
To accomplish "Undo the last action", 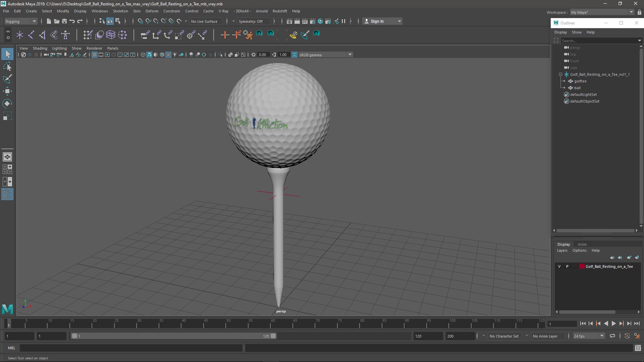I will (72, 21).
